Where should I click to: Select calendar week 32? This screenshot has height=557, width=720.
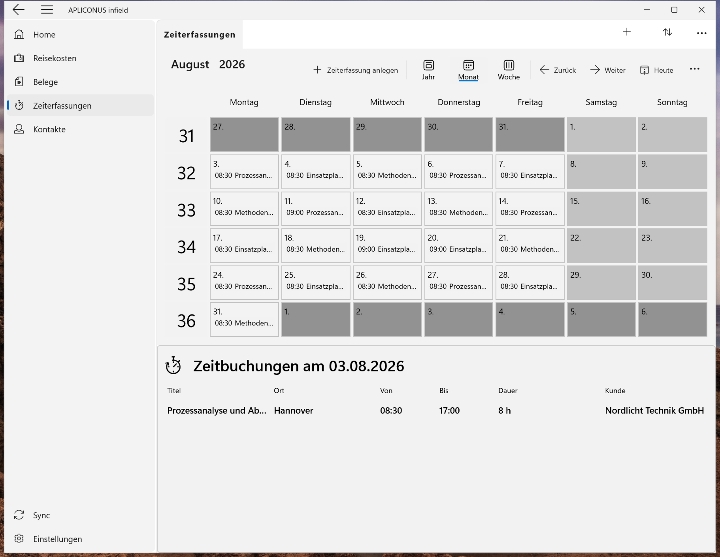186,173
